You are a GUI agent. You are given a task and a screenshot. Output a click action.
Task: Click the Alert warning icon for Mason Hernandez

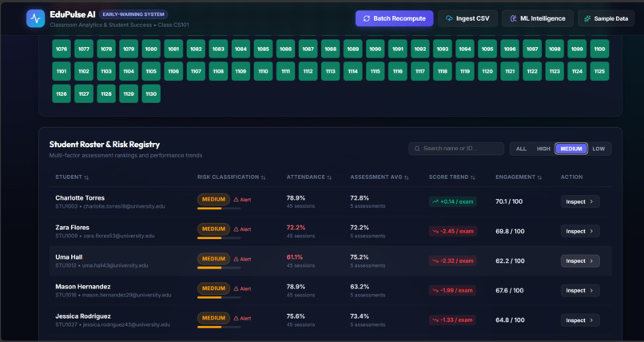point(237,288)
